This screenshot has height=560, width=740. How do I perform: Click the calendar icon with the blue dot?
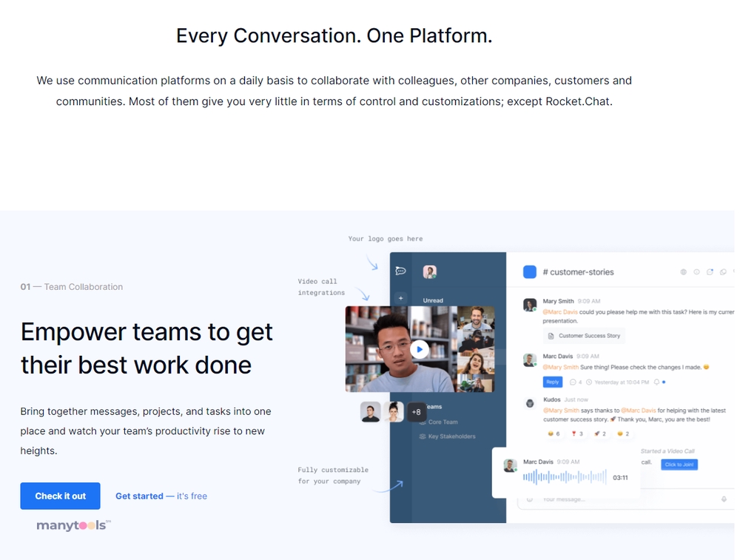[710, 271]
